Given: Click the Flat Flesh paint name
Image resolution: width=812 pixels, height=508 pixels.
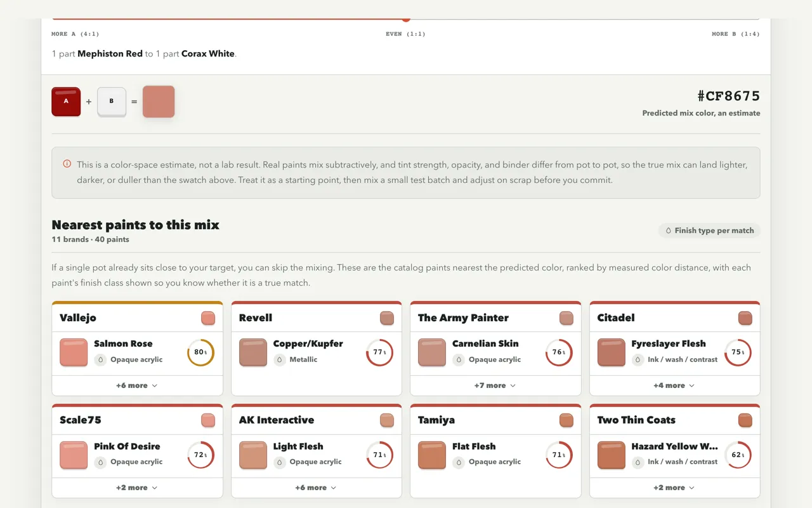Looking at the screenshot, I should click(x=474, y=446).
